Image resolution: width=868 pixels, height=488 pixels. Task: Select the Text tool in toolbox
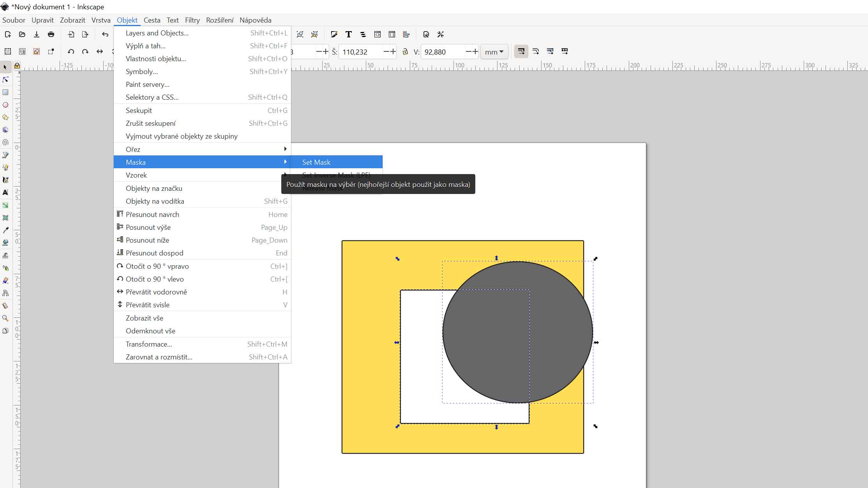pyautogui.click(x=5, y=192)
